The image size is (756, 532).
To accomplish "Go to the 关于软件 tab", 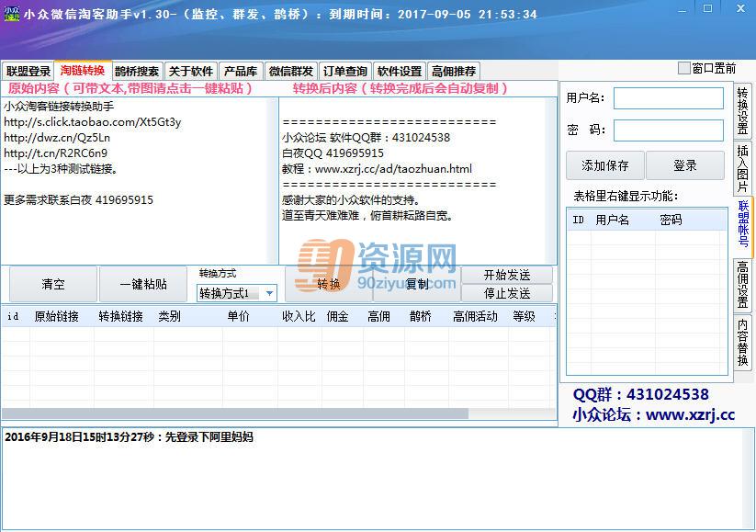I will click(191, 72).
